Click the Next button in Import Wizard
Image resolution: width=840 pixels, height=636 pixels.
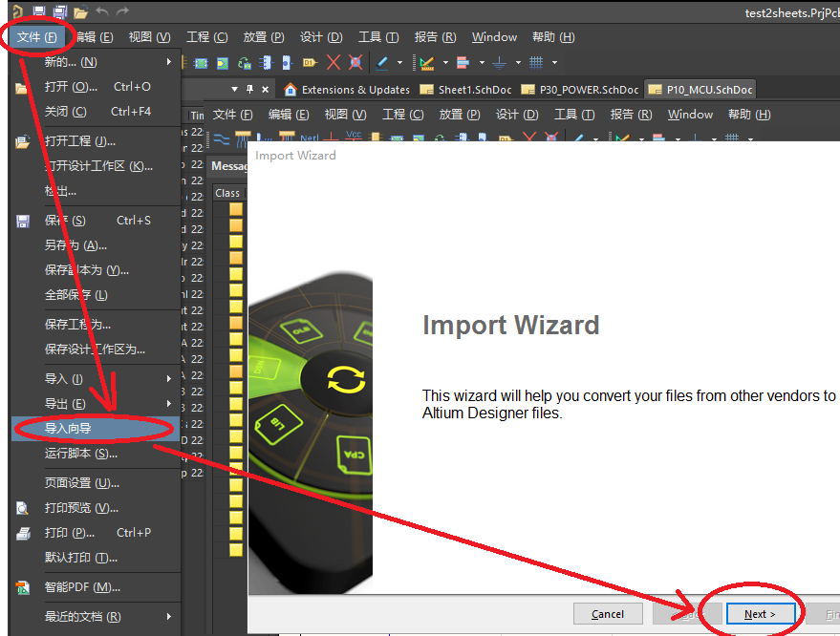(x=760, y=614)
